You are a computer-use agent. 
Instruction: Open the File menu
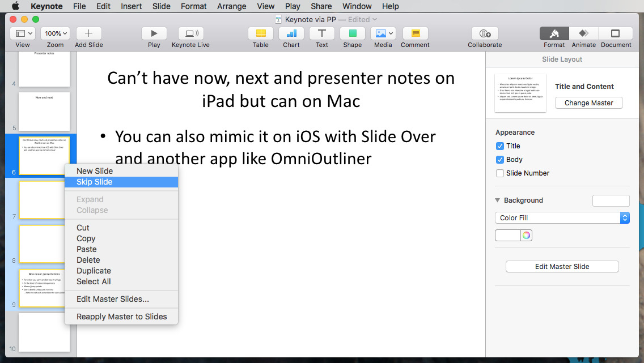[79, 6]
